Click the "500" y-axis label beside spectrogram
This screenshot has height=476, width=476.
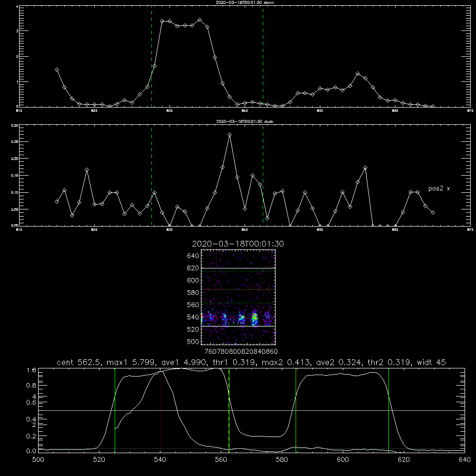[x=193, y=341]
